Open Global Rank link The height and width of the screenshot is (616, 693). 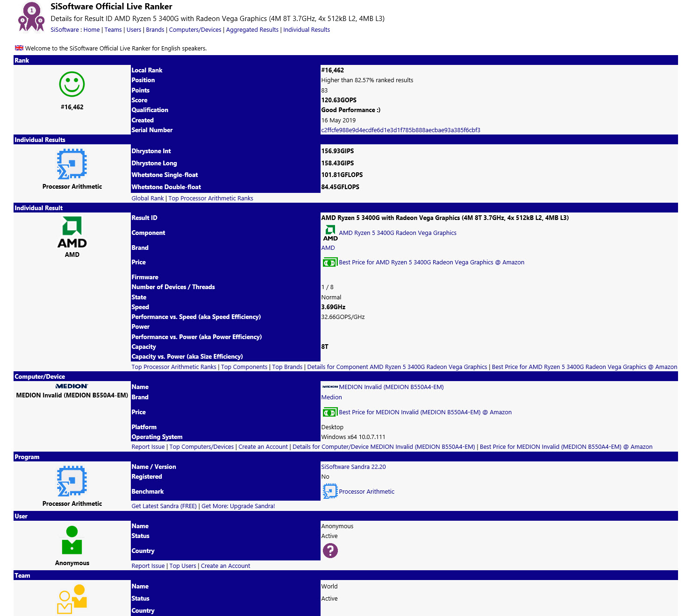coord(148,198)
